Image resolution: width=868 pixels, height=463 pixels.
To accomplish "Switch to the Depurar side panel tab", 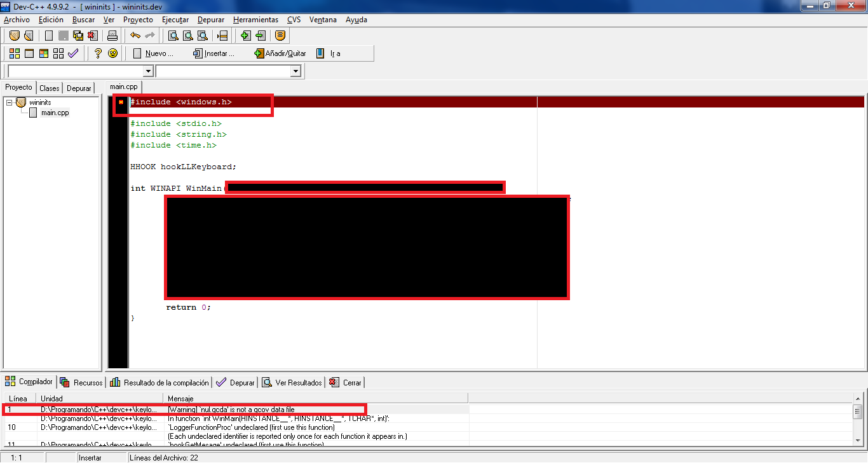I will click(79, 88).
